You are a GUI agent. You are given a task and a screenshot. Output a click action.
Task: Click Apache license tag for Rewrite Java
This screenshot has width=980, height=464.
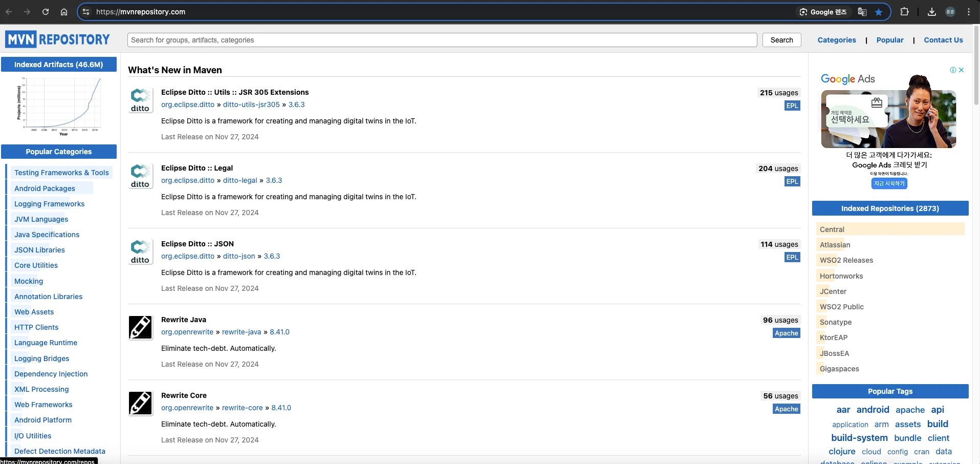(x=787, y=333)
